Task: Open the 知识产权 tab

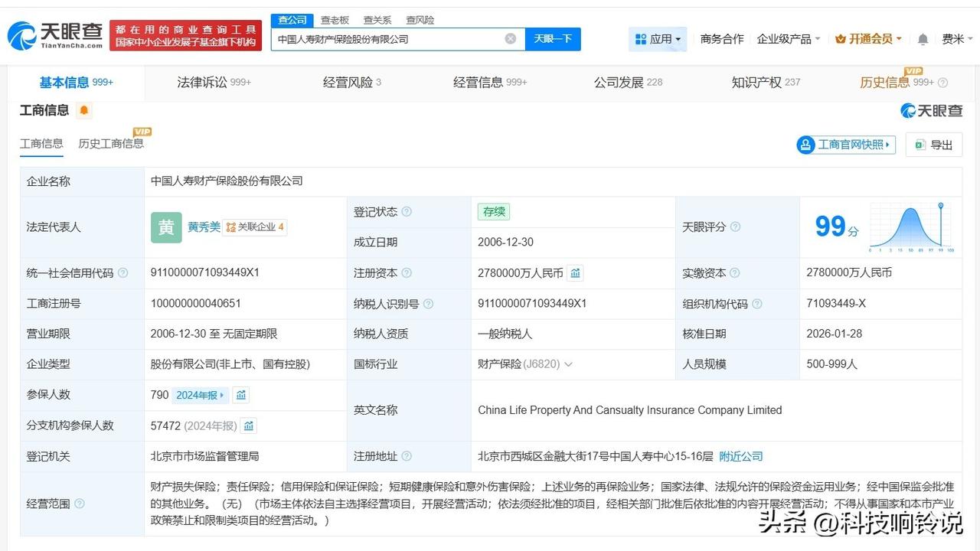Action: [766, 83]
